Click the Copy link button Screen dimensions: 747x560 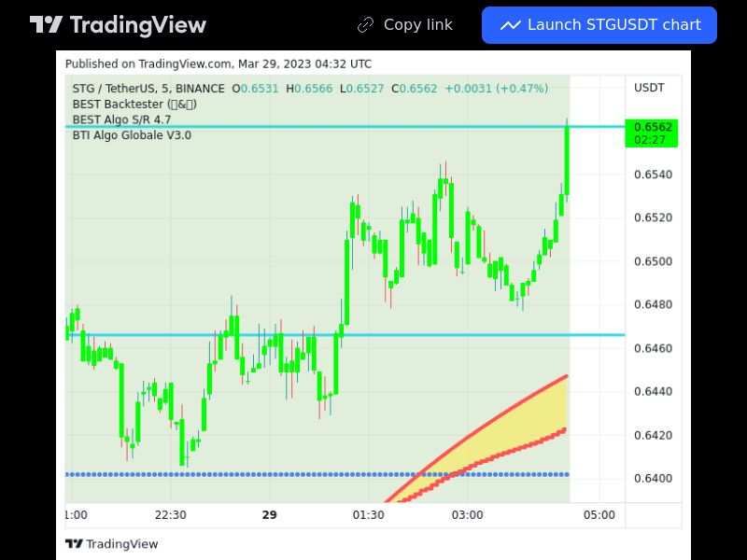tap(405, 25)
